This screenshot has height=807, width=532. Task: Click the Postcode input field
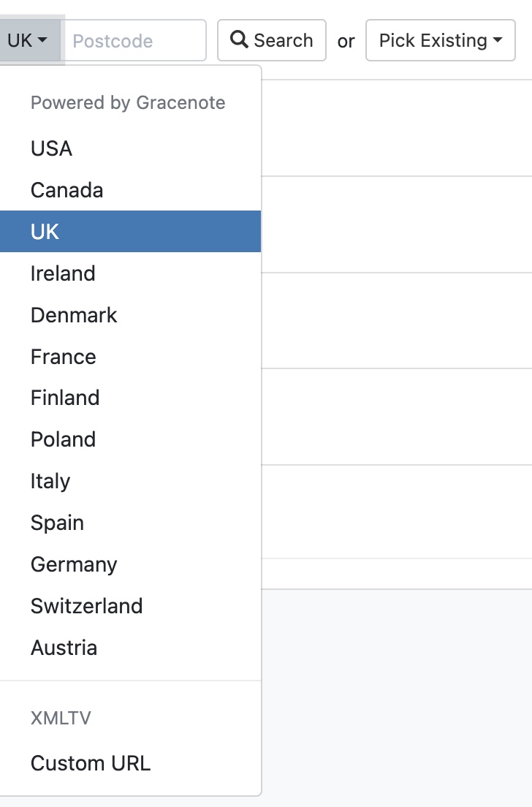(x=136, y=40)
